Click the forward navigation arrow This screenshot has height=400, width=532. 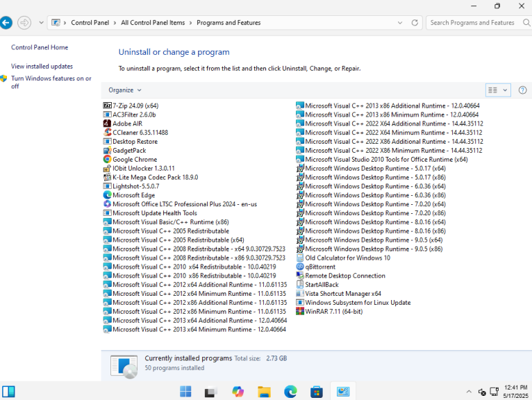click(x=24, y=23)
